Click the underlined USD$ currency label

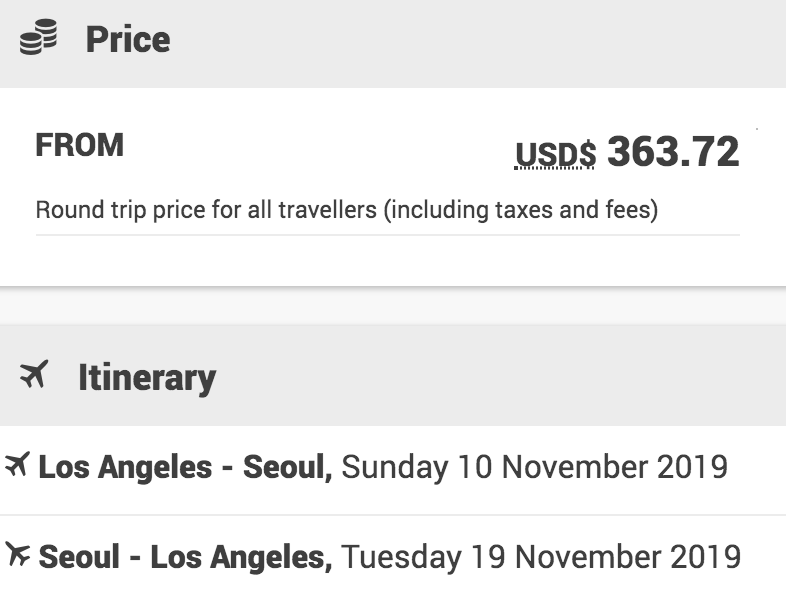click(x=555, y=155)
